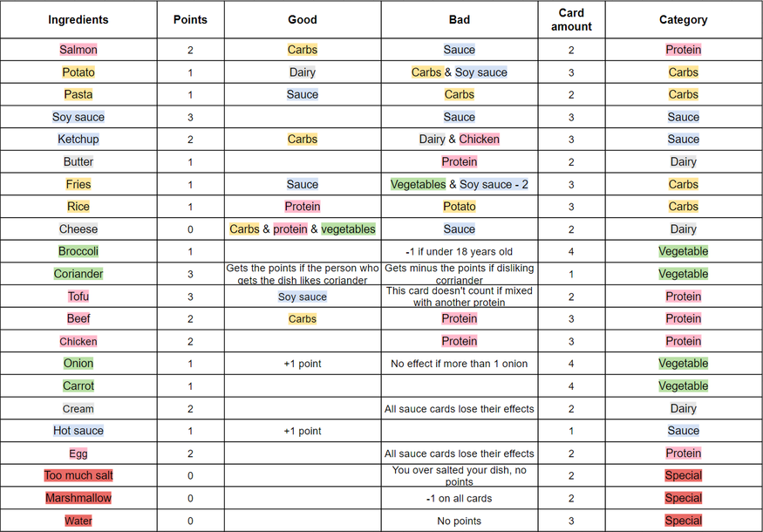Screen dimensions: 763x532
Task: Click the '-1 if under 18 years old' cell
Action: click(x=459, y=251)
